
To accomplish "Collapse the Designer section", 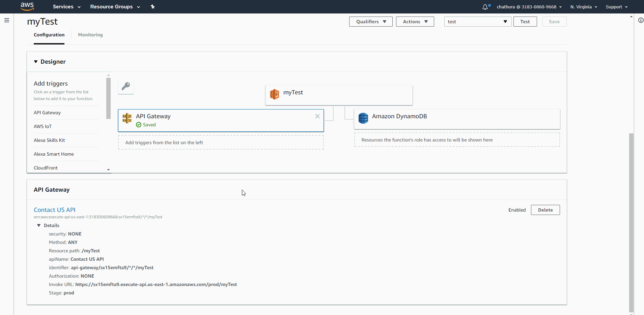I will tap(36, 62).
